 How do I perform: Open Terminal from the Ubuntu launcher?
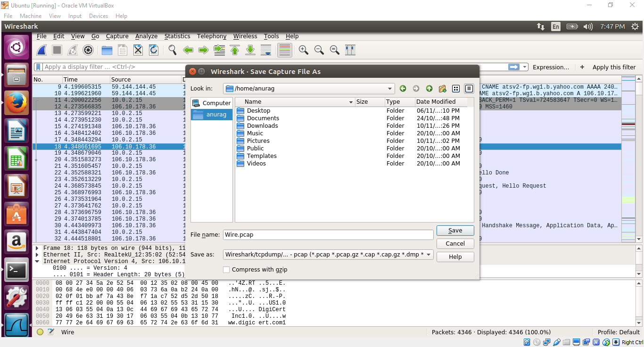pyautogui.click(x=17, y=270)
